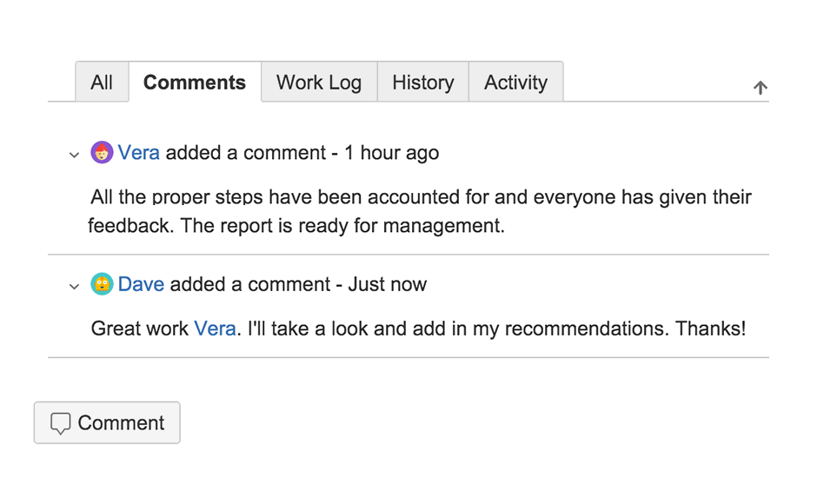Click the '1 hour ago' timestamp
The width and height of the screenshot is (817, 504).
point(391,153)
